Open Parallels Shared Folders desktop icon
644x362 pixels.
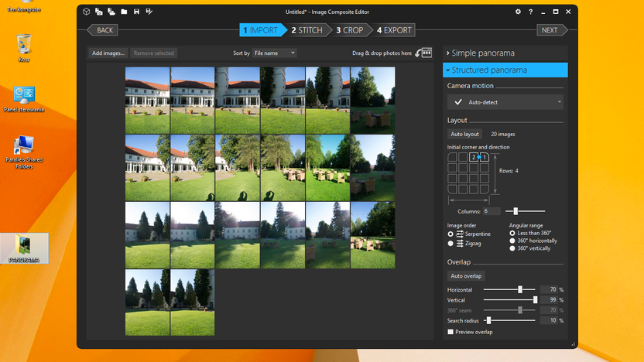coord(24,152)
